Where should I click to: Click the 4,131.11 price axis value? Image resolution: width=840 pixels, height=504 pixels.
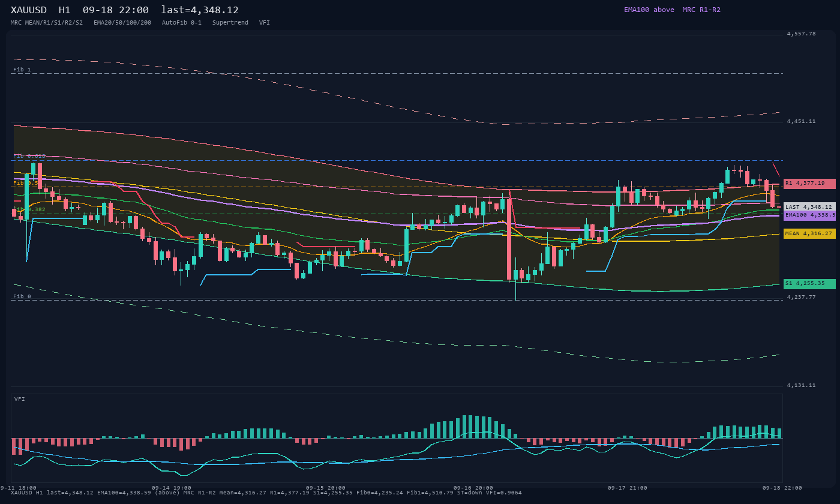(x=802, y=386)
